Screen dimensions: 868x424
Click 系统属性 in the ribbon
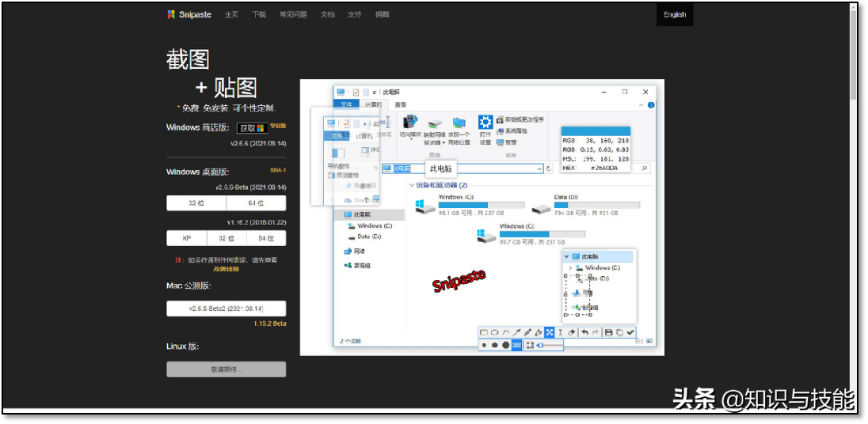pos(512,131)
